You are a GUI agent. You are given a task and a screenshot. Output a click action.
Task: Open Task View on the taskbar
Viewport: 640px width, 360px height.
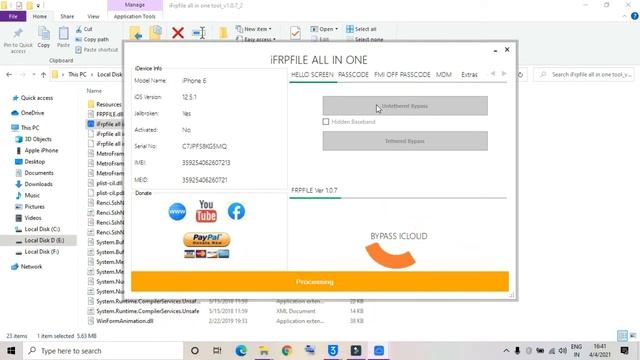coord(217,351)
